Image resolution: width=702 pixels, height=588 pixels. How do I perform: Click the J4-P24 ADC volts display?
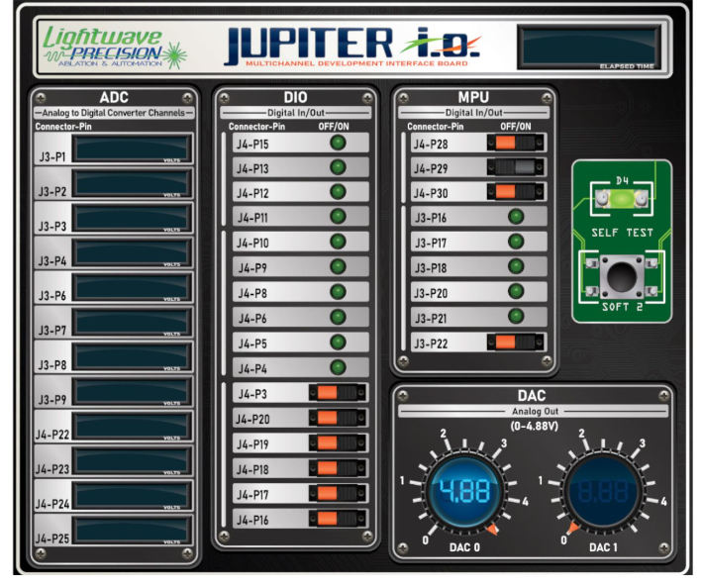tap(132, 495)
